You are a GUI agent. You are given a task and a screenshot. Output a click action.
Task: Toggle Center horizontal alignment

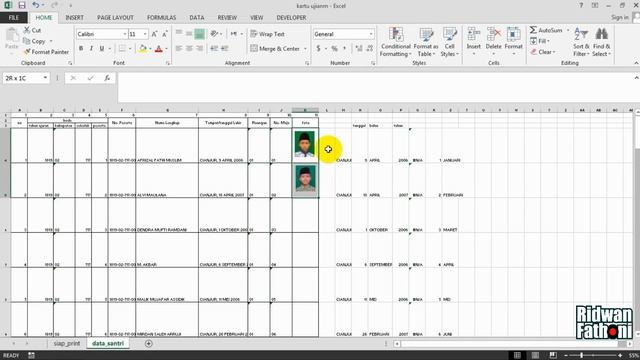point(189,48)
